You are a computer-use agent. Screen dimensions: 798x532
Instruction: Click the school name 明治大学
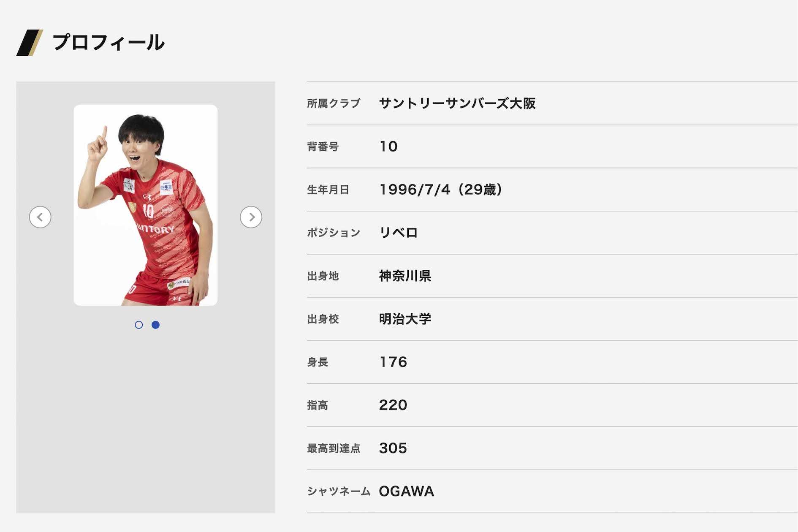[405, 319]
